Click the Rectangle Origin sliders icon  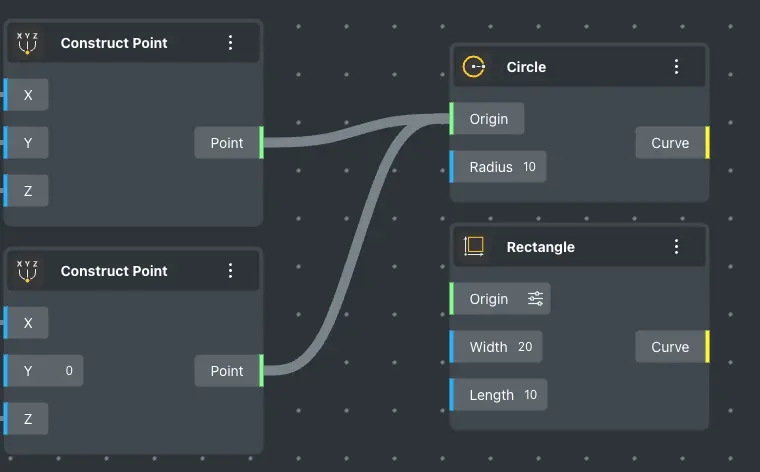tap(536, 299)
